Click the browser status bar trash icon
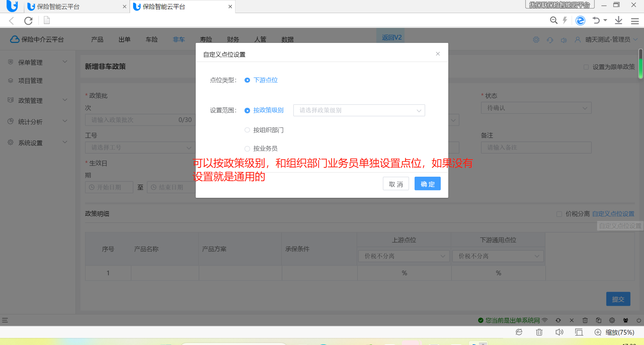 (539, 332)
